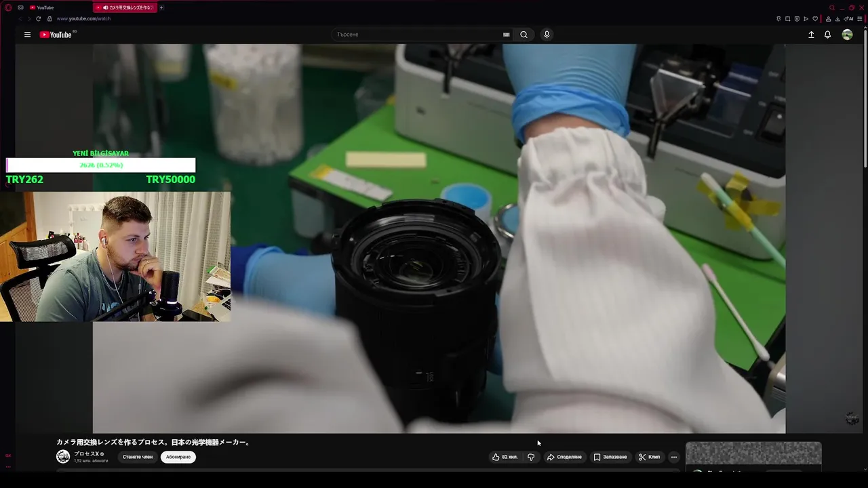The image size is (868, 488).
Task: Open the プロセスX channel avatar
Action: pyautogui.click(x=63, y=457)
